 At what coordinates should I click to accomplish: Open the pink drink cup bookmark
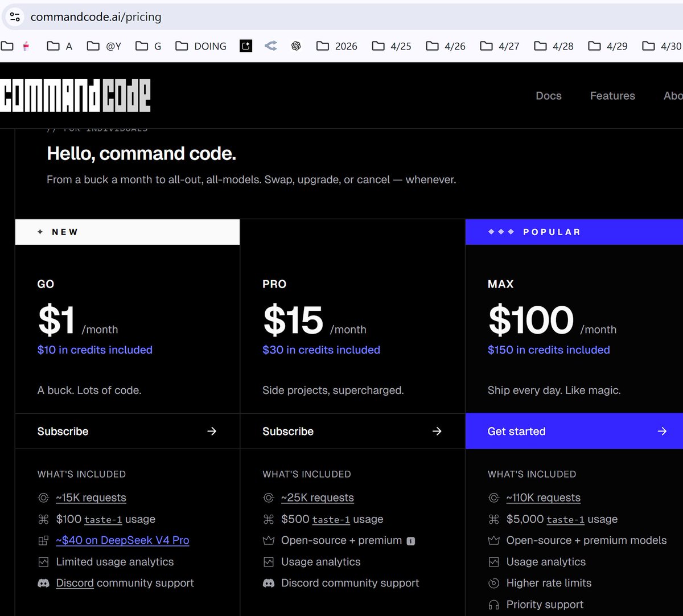26,46
